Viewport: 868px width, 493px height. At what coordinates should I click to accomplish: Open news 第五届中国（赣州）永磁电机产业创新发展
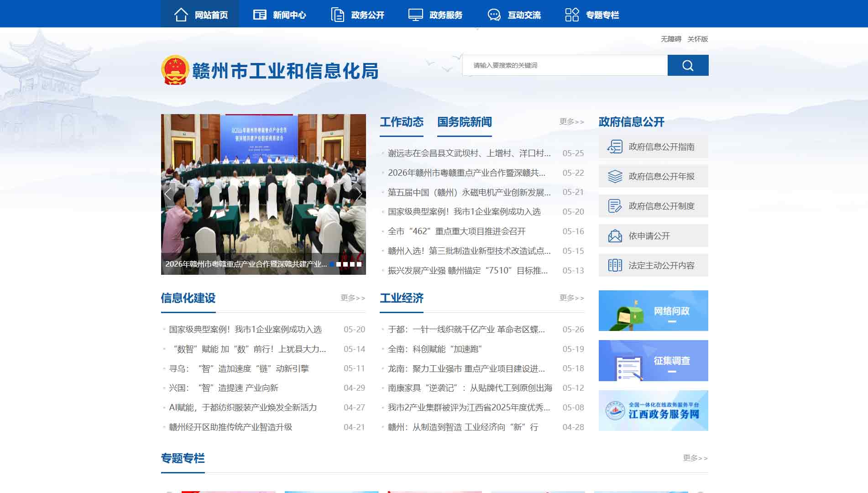point(469,193)
